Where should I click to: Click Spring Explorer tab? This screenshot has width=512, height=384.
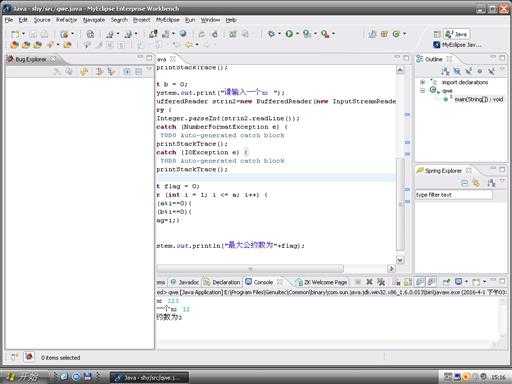(x=443, y=171)
